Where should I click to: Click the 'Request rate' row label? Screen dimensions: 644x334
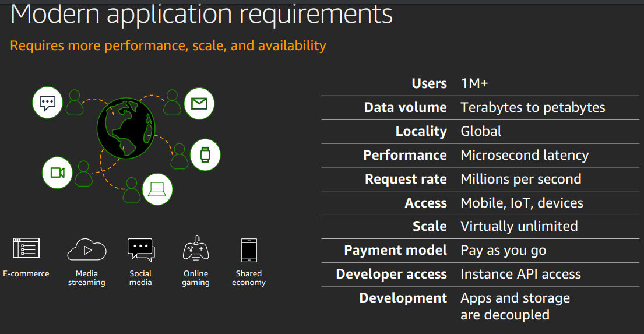click(x=406, y=179)
